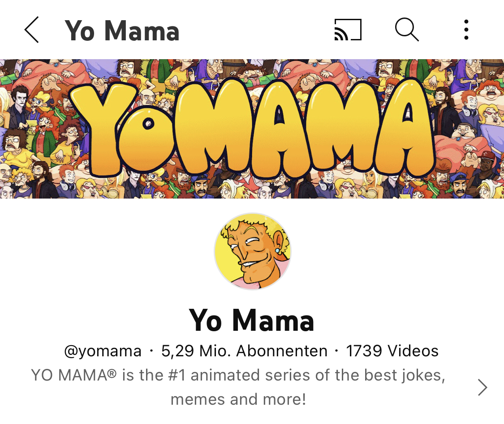Screen dimensions: 504x424
Task: Tap the search magnifier icon
Action: (407, 30)
